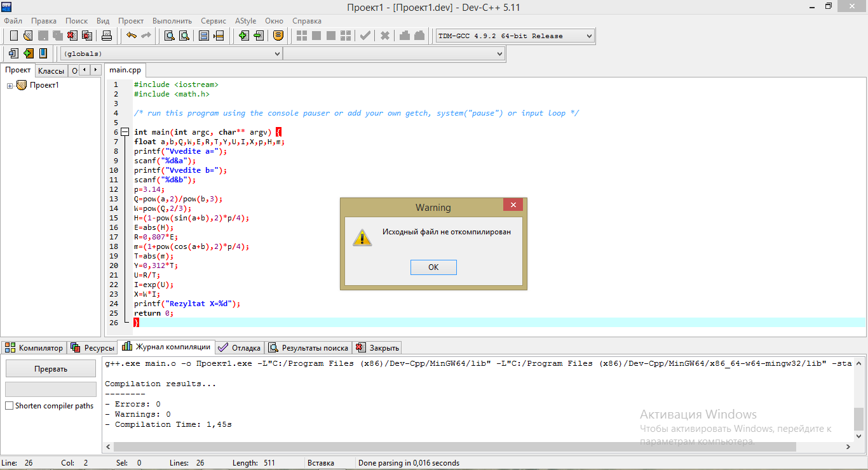Close the Warning dialog with red X

click(513, 205)
